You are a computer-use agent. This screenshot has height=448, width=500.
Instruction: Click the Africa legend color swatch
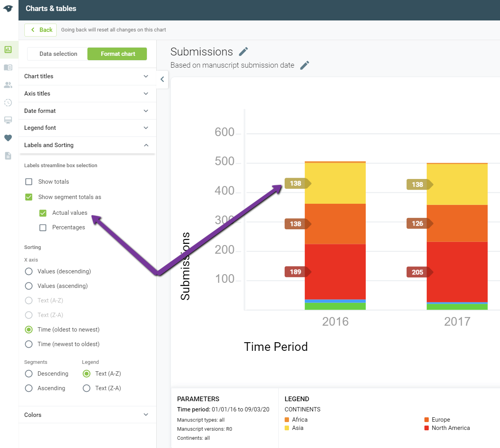(x=287, y=420)
